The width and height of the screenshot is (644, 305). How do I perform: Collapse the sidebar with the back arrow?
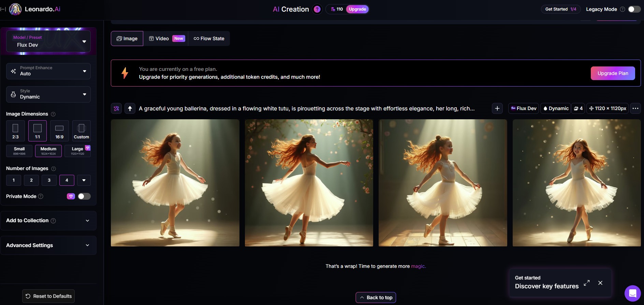(3, 9)
